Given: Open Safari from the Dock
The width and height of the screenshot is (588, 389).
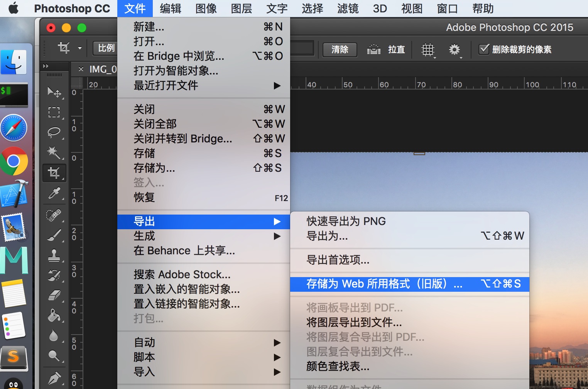Looking at the screenshot, I should (14, 128).
